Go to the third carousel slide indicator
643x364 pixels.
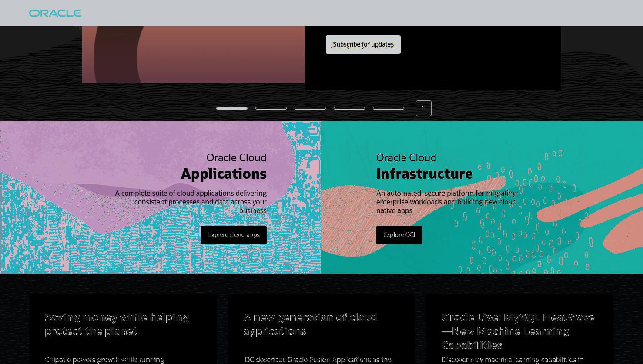coord(310,108)
